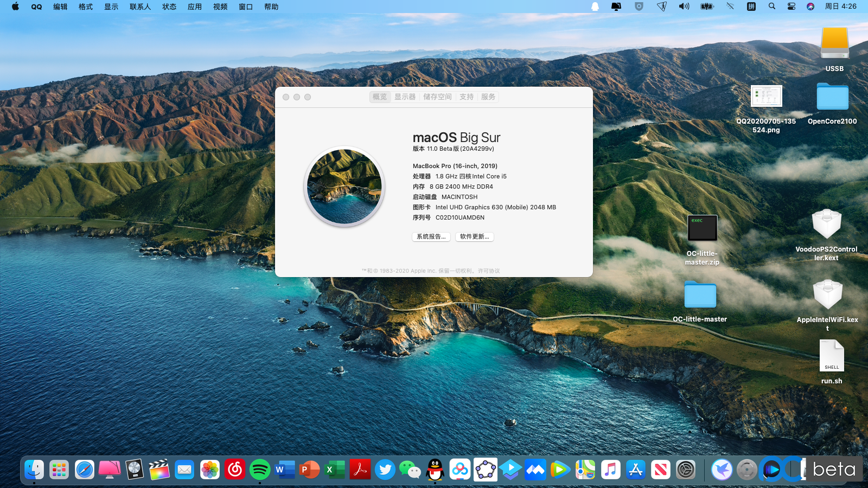Image resolution: width=868 pixels, height=488 pixels.
Task: Click the QQ notification bell menu bar icon
Action: pos(595,7)
